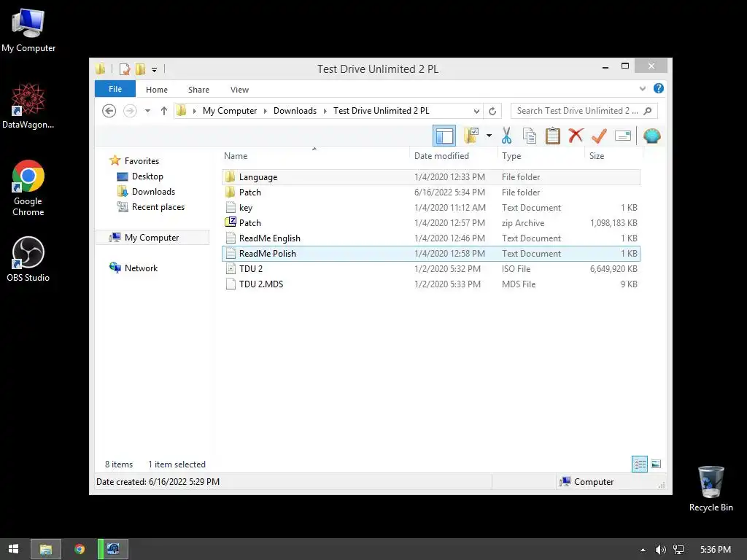Click the Rename toolbar icon

tap(623, 136)
